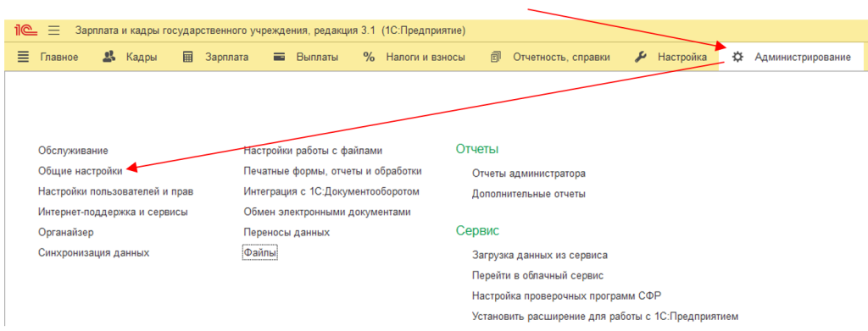Open Отчетность, справки section
Screen dimensions: 868x331
561,57
